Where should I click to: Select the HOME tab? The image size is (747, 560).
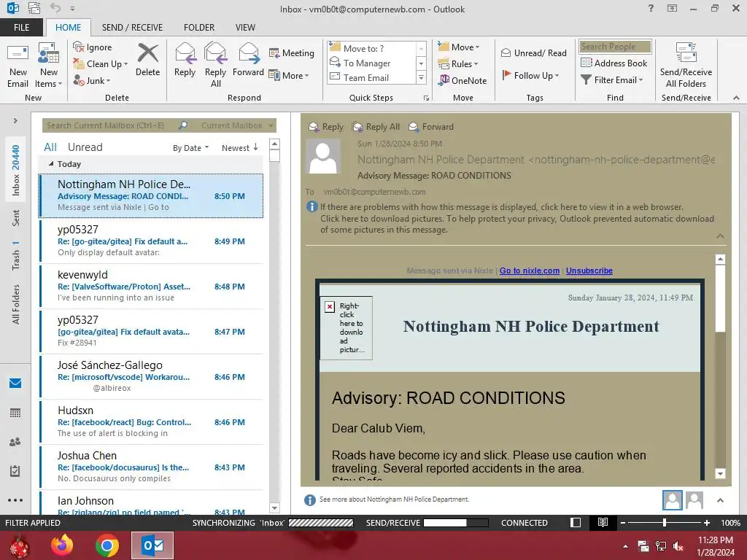tap(68, 27)
